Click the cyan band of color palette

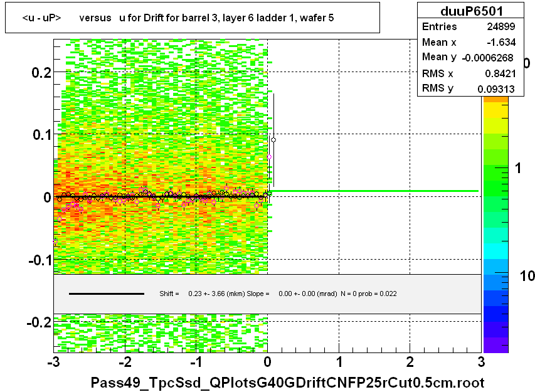(x=495, y=251)
